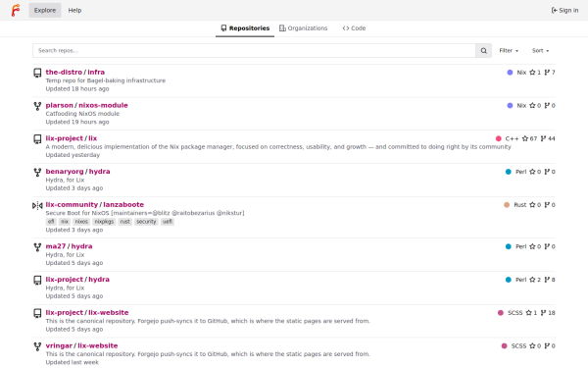The height and width of the screenshot is (368, 588).
Task: Click star icon on lix-project / lix-website row
Action: pyautogui.click(x=529, y=313)
